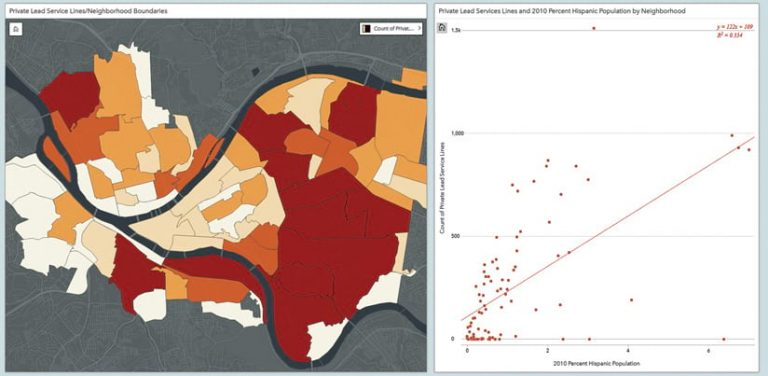
Task: Click the '6' x-axis tick label
Action: [x=709, y=351]
